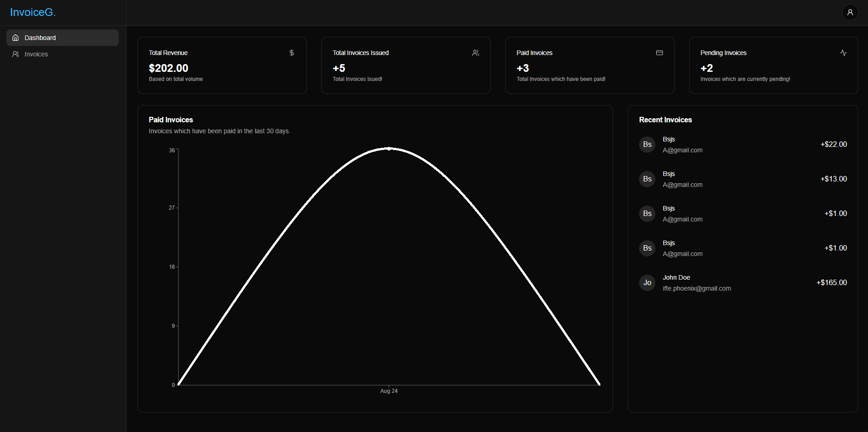Click the InvoiceG logo link
The height and width of the screenshot is (432, 868).
[33, 12]
